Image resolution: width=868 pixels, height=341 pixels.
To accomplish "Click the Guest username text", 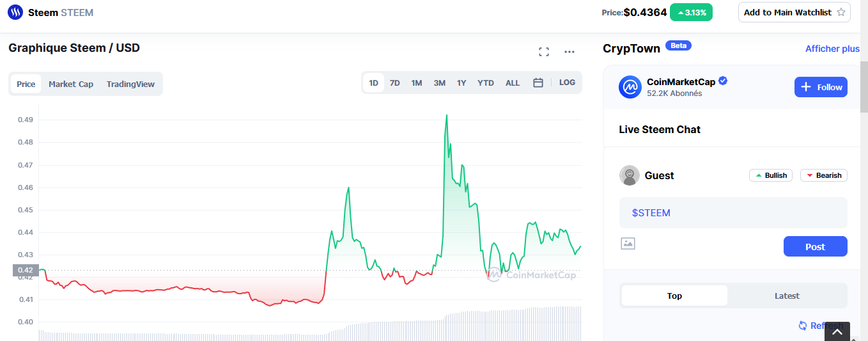I will (660, 175).
